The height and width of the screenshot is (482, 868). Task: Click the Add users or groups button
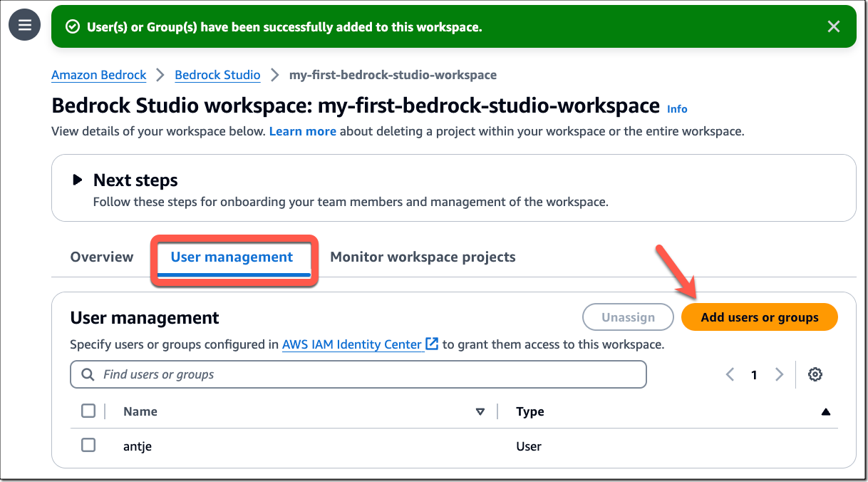[759, 317]
